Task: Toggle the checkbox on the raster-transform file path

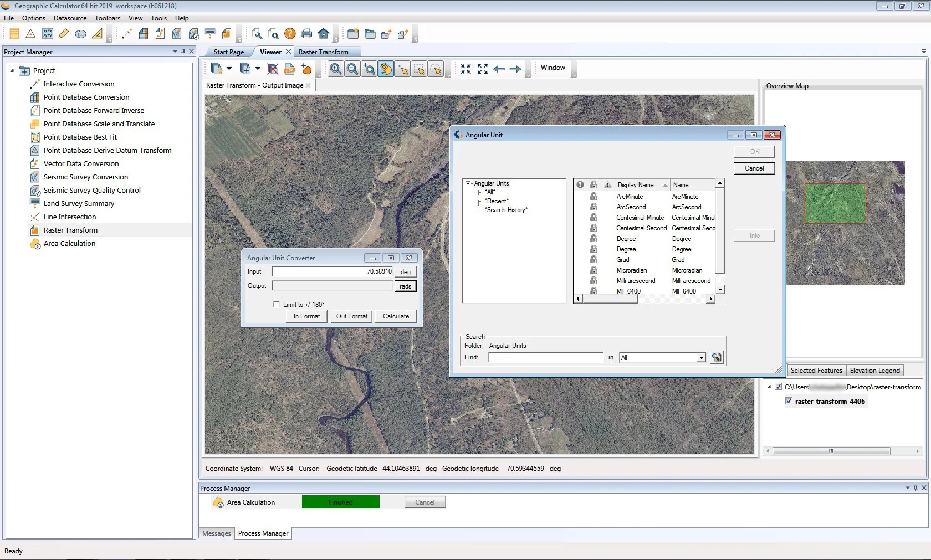Action: click(779, 387)
